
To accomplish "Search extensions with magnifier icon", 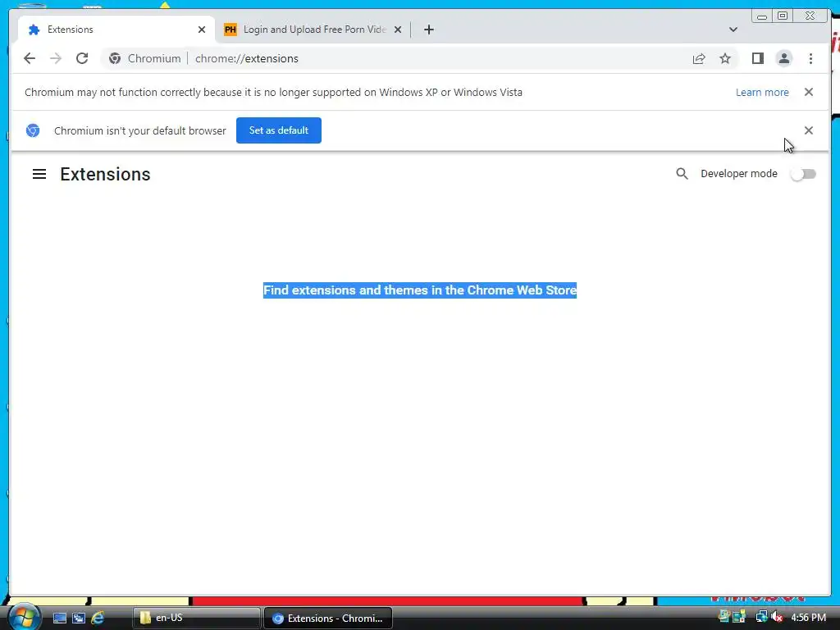I will click(682, 174).
